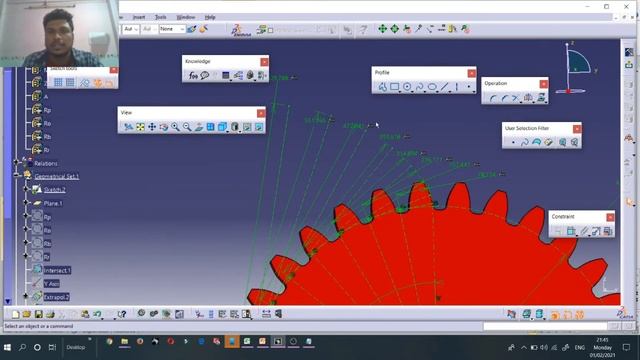Select the Circle tool in Profile toolbar
640x360 pixels.
pyautogui.click(x=407, y=87)
